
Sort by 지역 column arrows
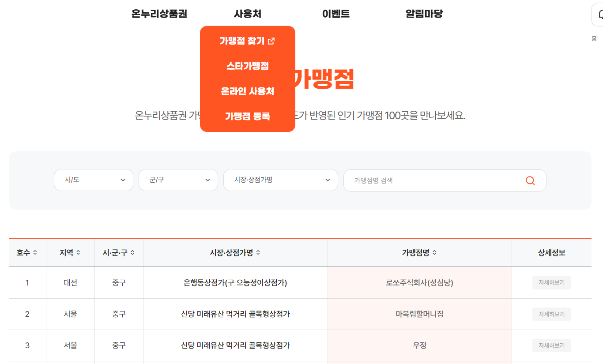coord(78,253)
